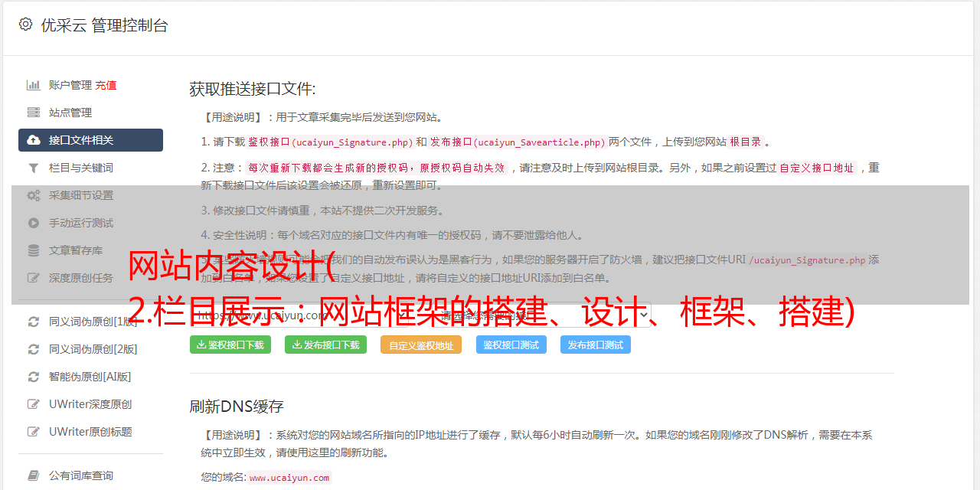Download with the 鉴权接口下载 green button

(x=230, y=345)
